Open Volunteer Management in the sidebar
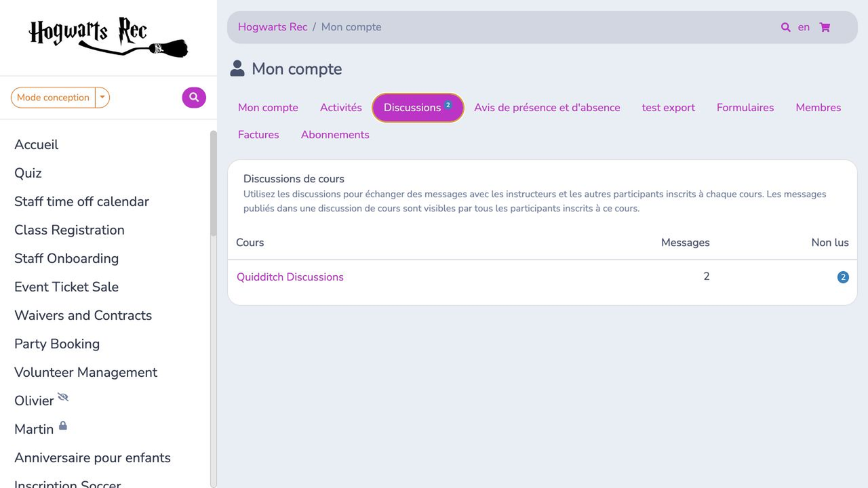 point(85,372)
